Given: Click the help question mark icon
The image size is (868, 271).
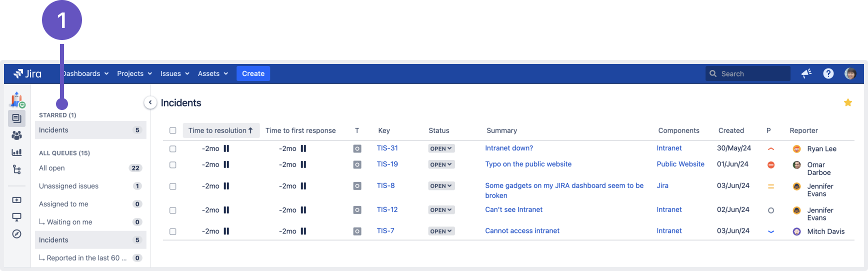Looking at the screenshot, I should pyautogui.click(x=828, y=73).
